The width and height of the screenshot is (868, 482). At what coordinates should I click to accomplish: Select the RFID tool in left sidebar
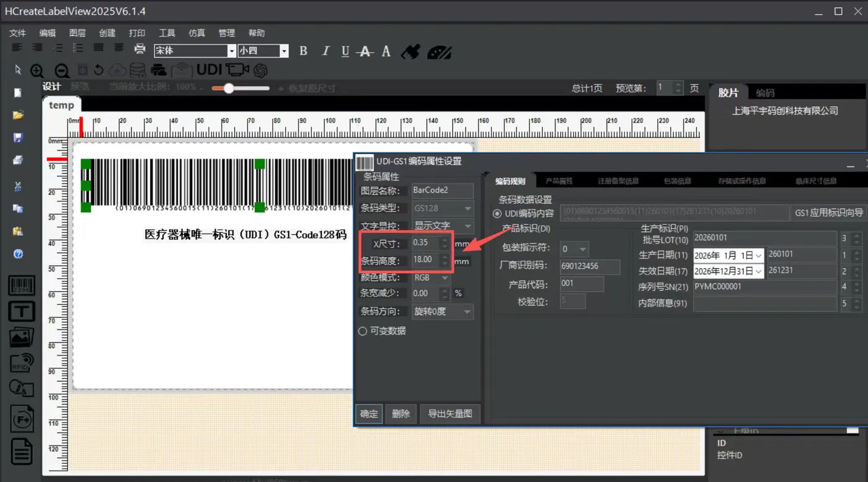[21, 362]
